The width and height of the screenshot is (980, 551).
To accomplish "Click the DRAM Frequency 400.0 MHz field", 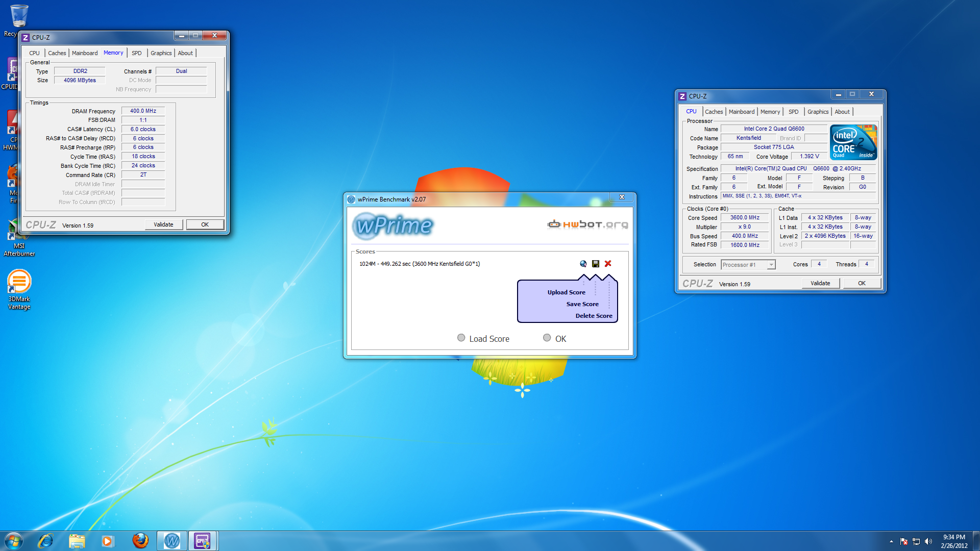I will (x=143, y=111).
